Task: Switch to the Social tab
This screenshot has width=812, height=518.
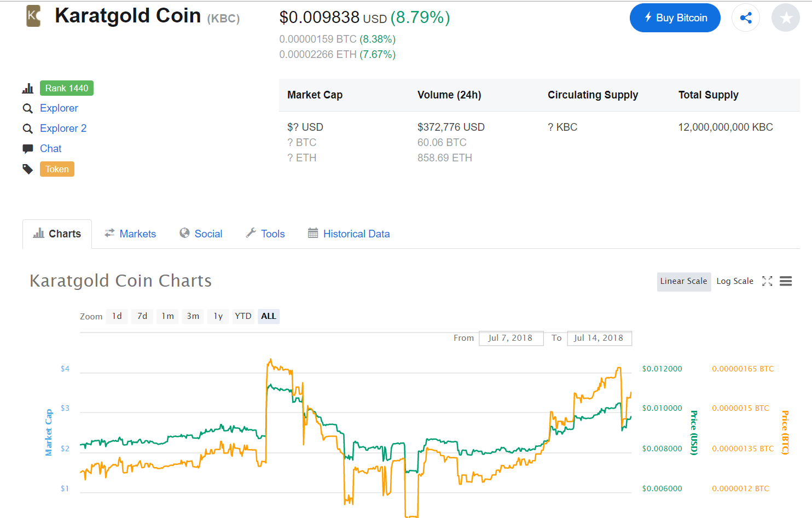Action: (201, 234)
